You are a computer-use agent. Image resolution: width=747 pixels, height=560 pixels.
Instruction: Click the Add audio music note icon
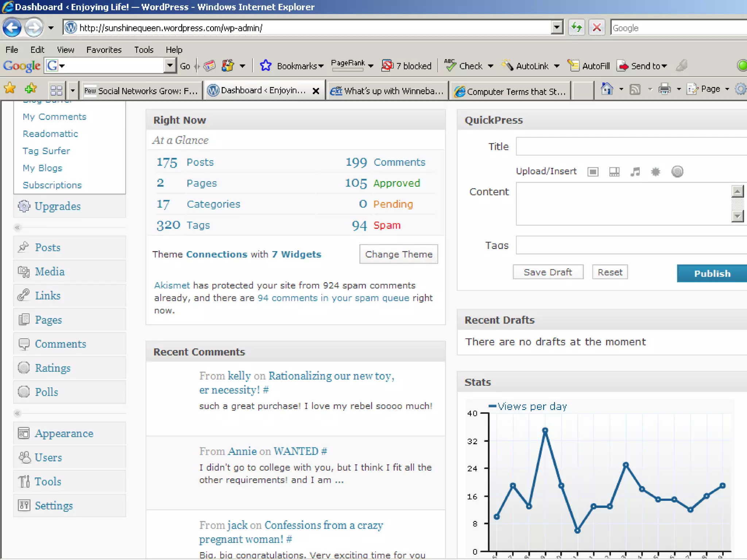pyautogui.click(x=635, y=172)
